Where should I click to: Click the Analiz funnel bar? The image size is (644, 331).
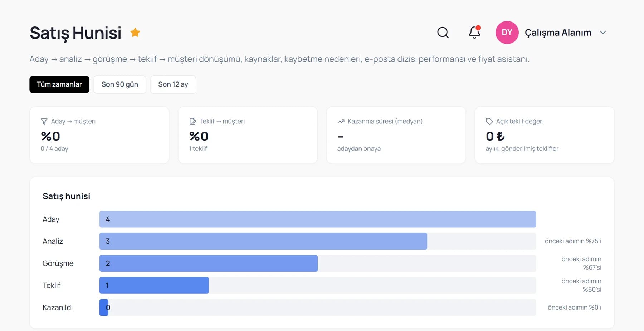click(x=263, y=241)
